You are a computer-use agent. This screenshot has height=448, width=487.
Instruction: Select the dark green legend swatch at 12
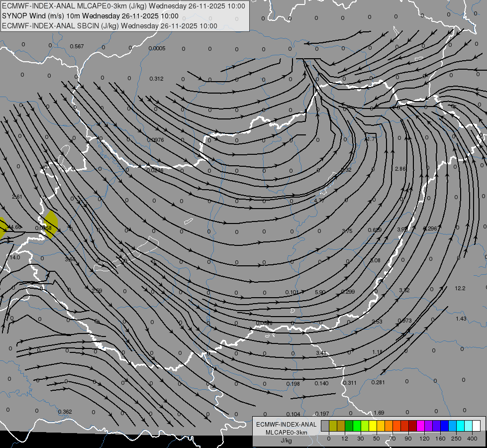349,426
